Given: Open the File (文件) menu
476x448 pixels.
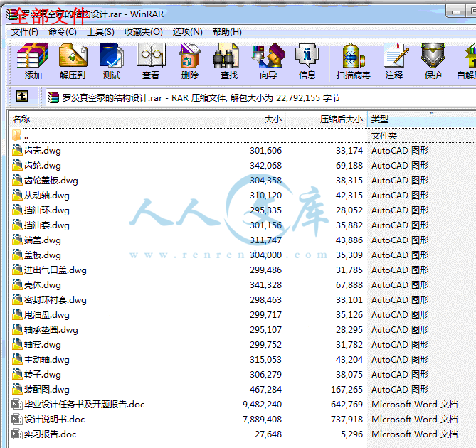Looking at the screenshot, I should pos(25,32).
